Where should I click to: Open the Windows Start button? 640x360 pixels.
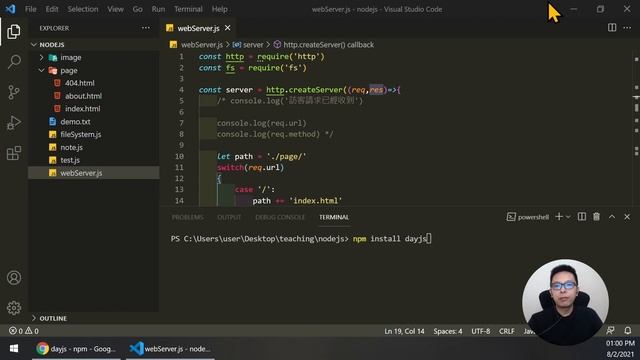click(14, 349)
